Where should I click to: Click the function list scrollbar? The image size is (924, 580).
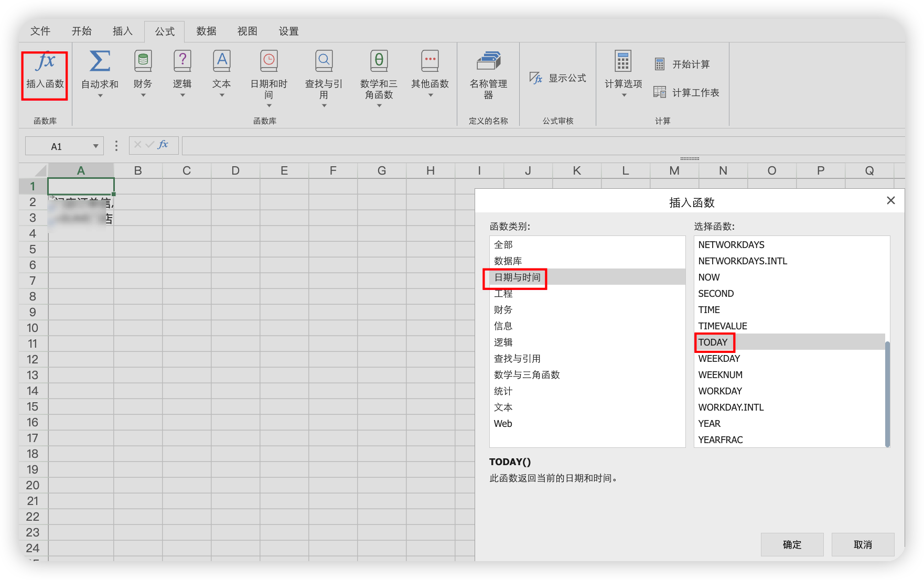887,393
